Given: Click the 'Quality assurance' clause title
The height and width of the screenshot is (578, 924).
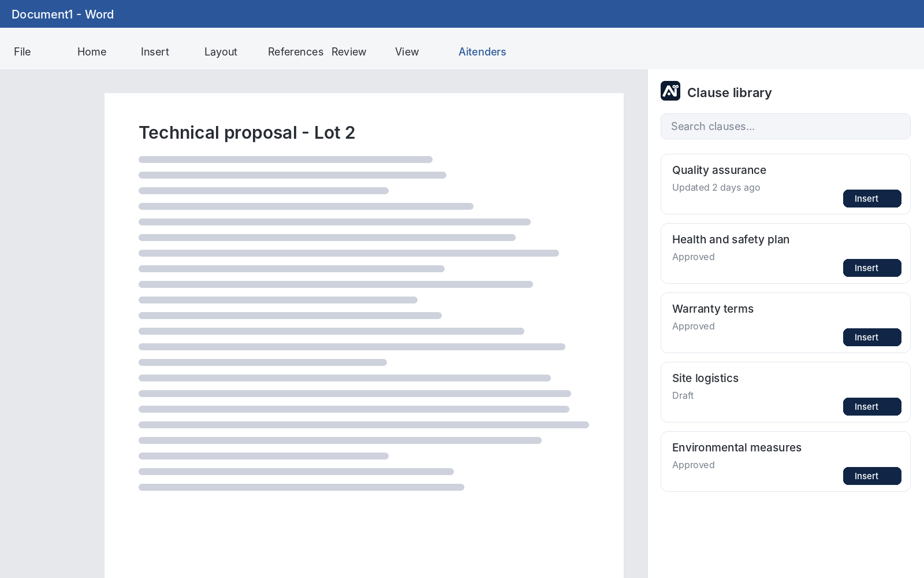Looking at the screenshot, I should [719, 170].
